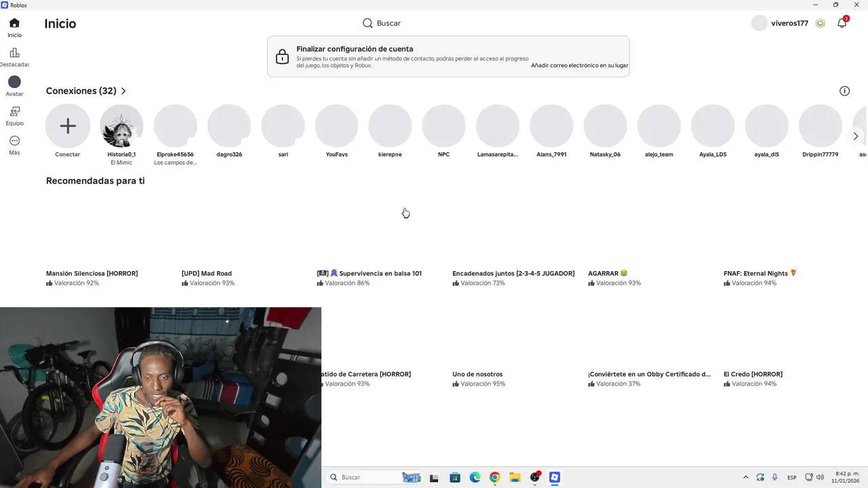The image size is (868, 488).
Task: Click Windows taskbar Buscar box
Action: [374, 477]
